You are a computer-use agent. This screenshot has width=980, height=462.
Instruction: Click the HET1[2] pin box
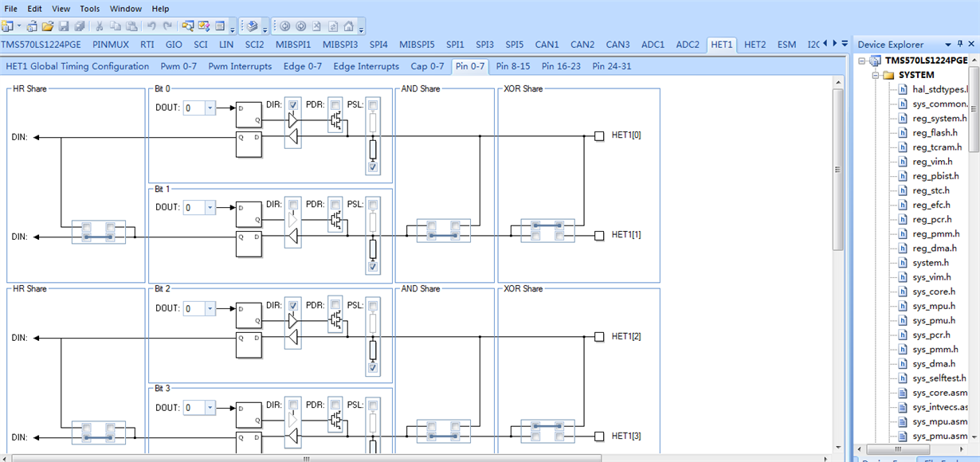coord(599,337)
